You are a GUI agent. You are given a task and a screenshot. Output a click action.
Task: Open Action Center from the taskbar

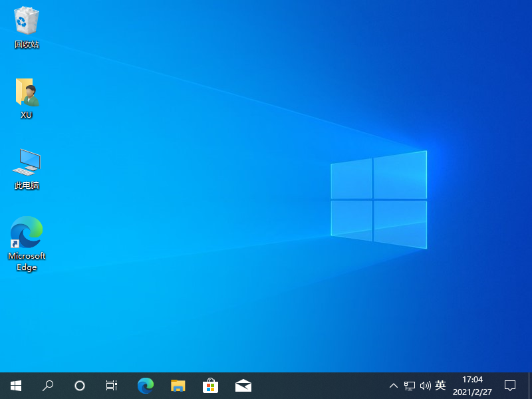(509, 385)
